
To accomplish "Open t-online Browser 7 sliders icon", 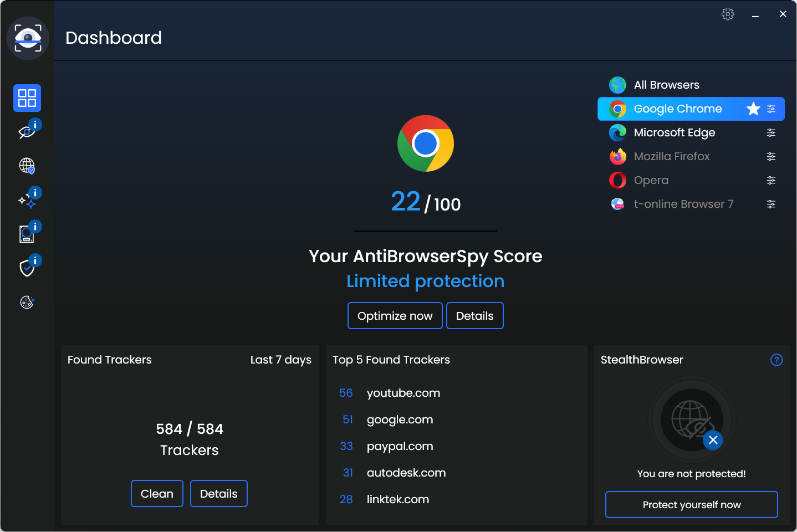I will pyautogui.click(x=771, y=204).
